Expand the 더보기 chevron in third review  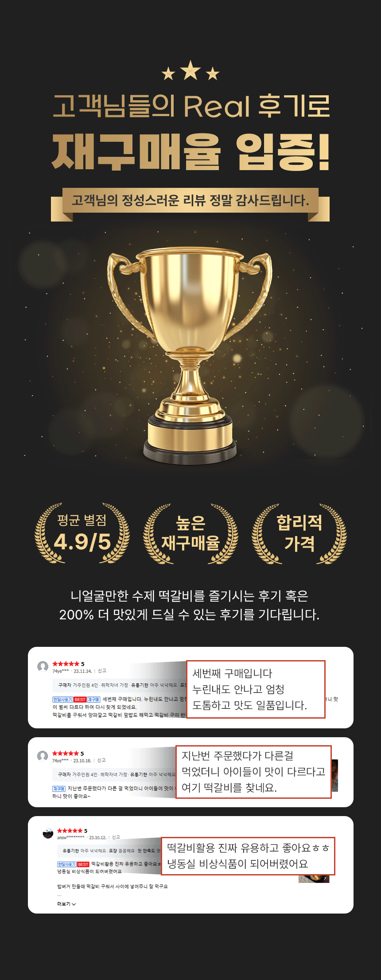(66, 904)
